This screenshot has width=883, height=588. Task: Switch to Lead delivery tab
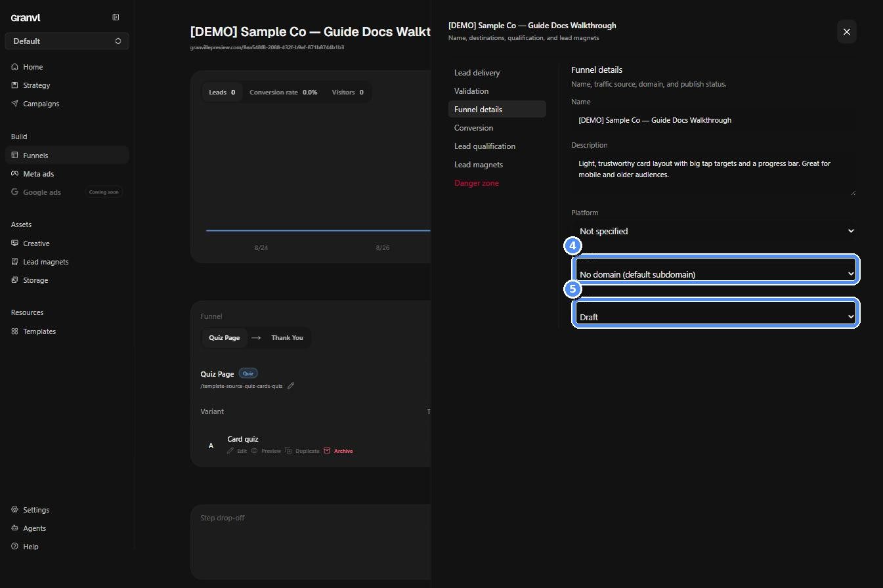pos(497,73)
